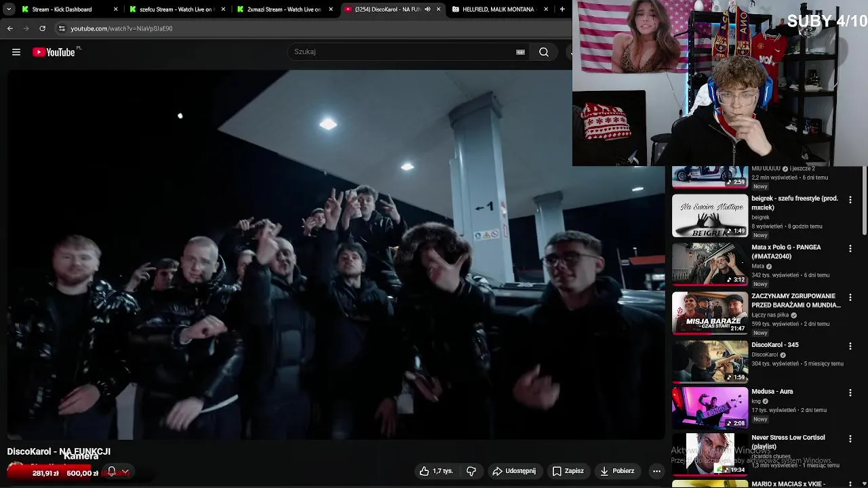Image resolution: width=868 pixels, height=488 pixels.
Task: Open options menu for Mata x Polo G PANGEA
Action: pyautogui.click(x=850, y=249)
